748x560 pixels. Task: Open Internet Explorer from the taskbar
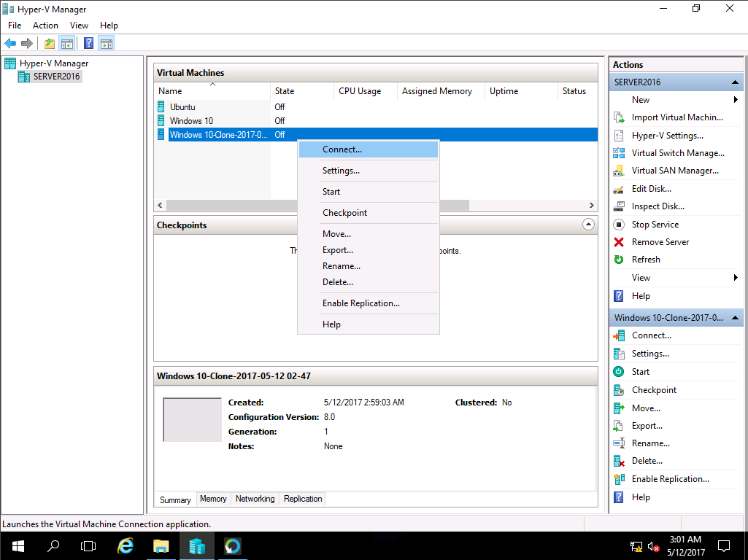click(126, 545)
